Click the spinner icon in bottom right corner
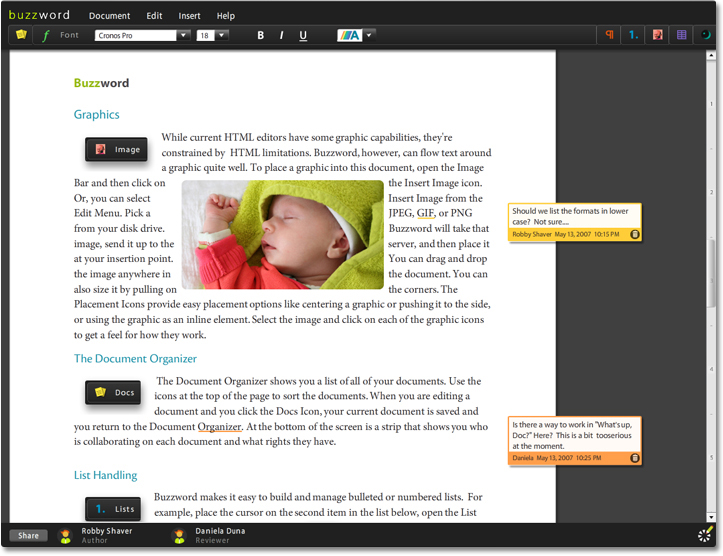Image resolution: width=723 pixels, height=556 pixels. click(705, 534)
